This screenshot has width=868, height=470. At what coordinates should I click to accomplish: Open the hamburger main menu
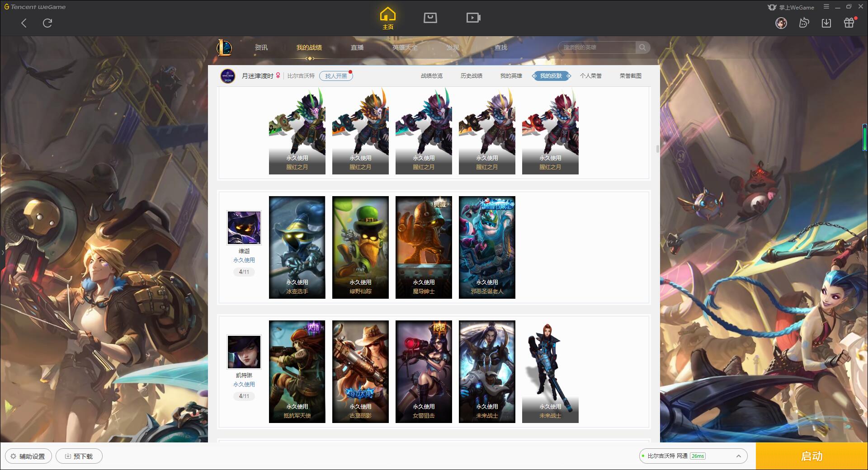[826, 7]
